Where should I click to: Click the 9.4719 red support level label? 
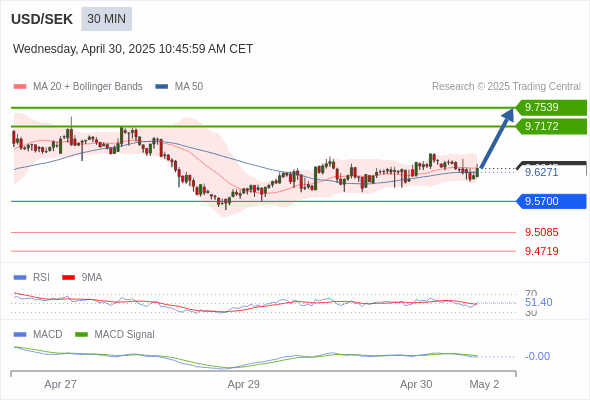(x=541, y=251)
